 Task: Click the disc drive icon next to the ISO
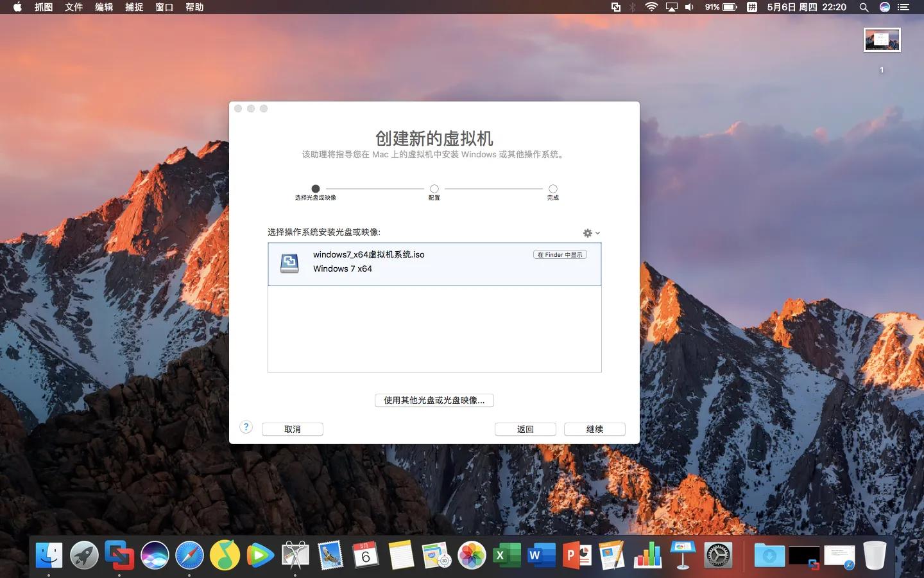pyautogui.click(x=289, y=263)
